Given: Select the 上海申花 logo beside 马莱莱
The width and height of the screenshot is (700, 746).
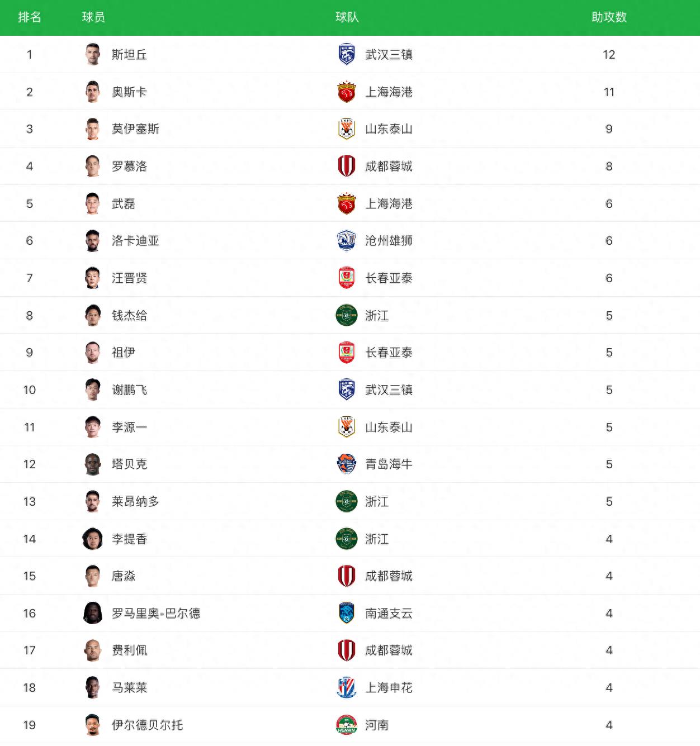Looking at the screenshot, I should [x=347, y=687].
